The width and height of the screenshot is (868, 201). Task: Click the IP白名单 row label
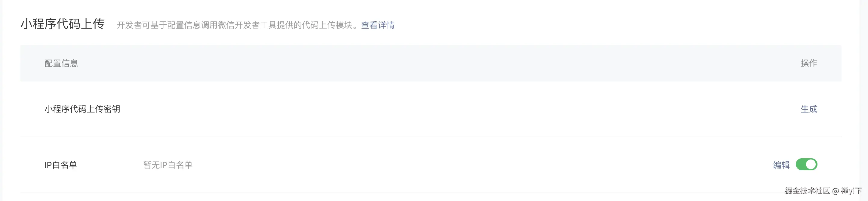click(x=61, y=165)
